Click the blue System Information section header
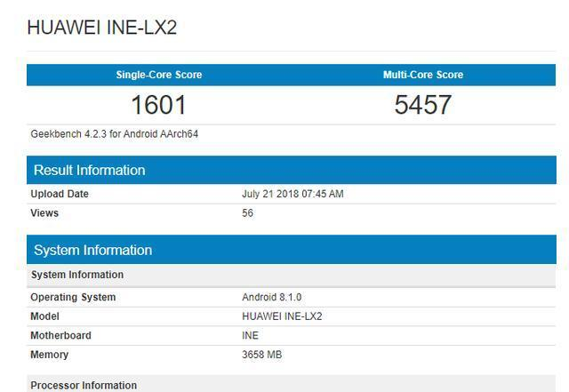This screenshot has width=569, height=392. pos(292,250)
